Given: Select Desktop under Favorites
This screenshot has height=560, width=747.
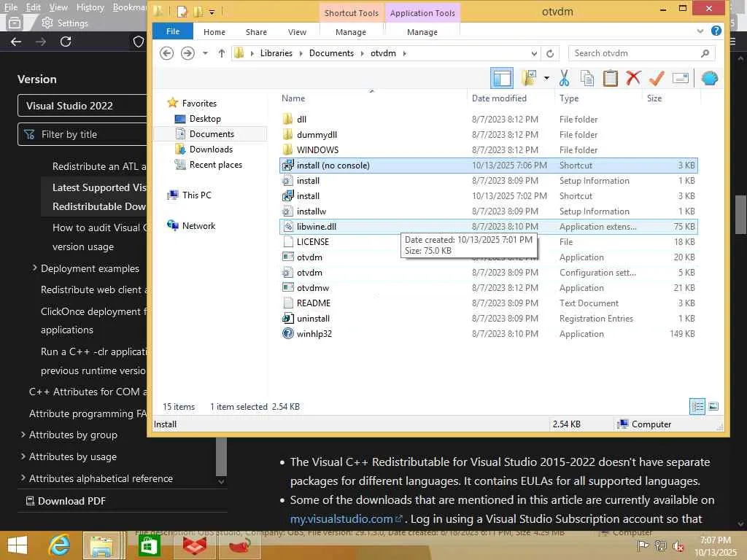Looking at the screenshot, I should (x=205, y=119).
